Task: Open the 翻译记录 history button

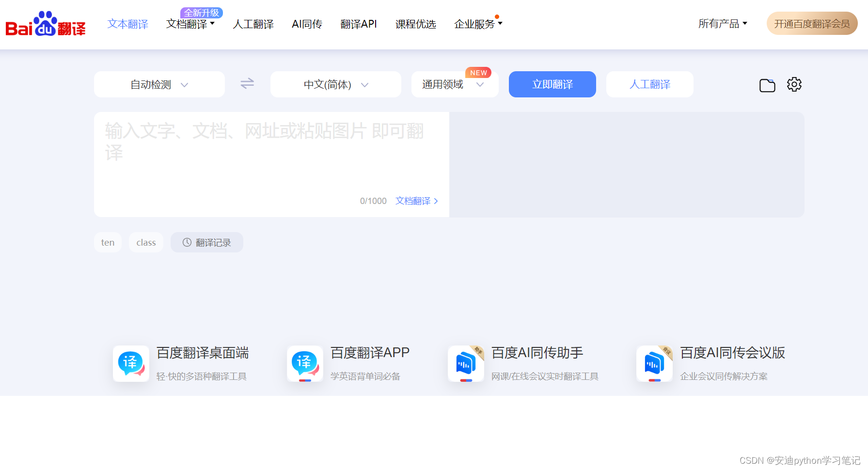Action: click(207, 242)
